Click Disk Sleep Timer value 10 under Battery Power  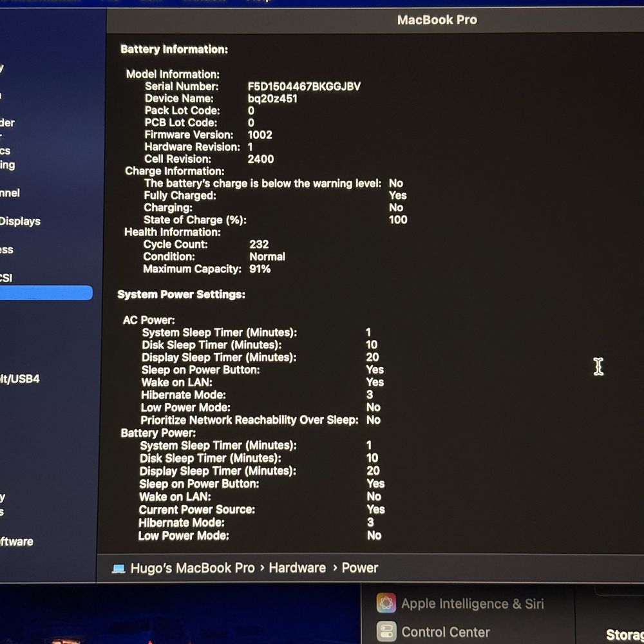point(372,458)
